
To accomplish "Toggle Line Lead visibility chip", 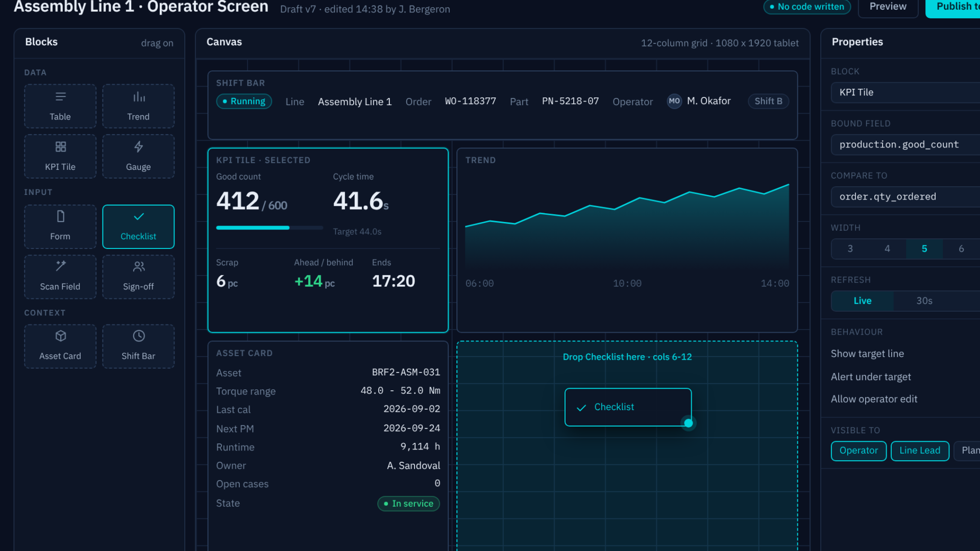I will pos(920,451).
